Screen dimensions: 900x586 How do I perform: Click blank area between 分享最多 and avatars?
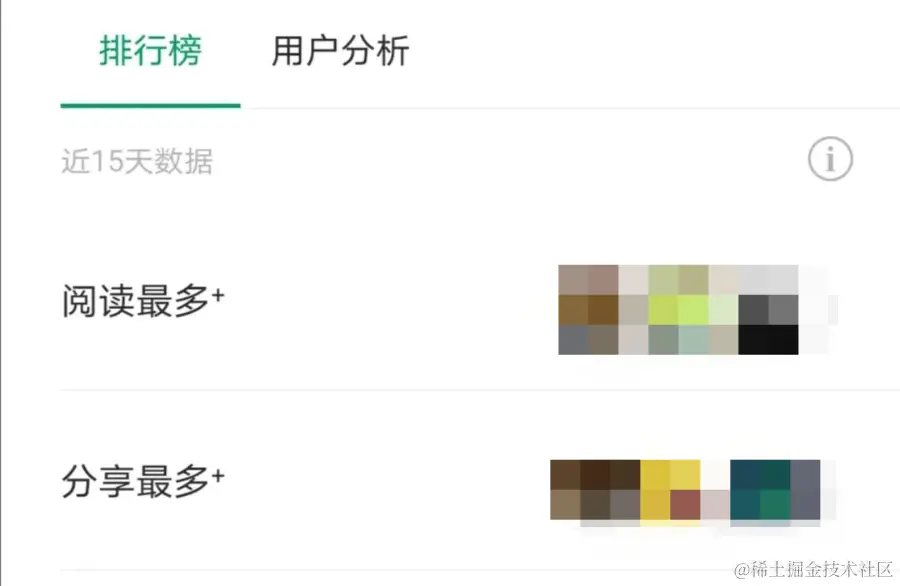387,481
